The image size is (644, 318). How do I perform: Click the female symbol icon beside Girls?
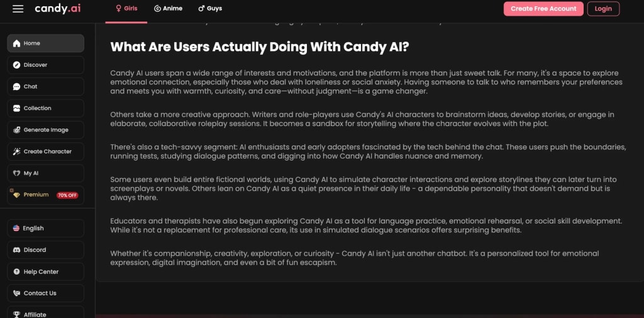point(119,8)
